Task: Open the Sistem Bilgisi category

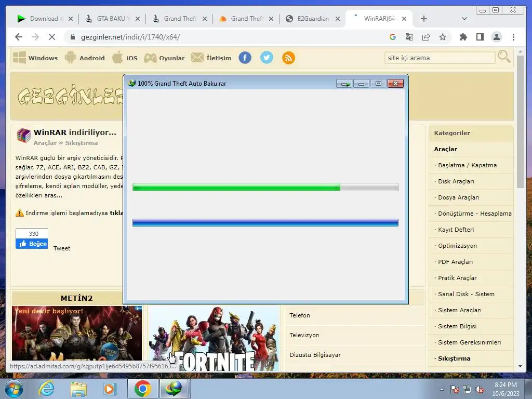Action: click(x=457, y=326)
